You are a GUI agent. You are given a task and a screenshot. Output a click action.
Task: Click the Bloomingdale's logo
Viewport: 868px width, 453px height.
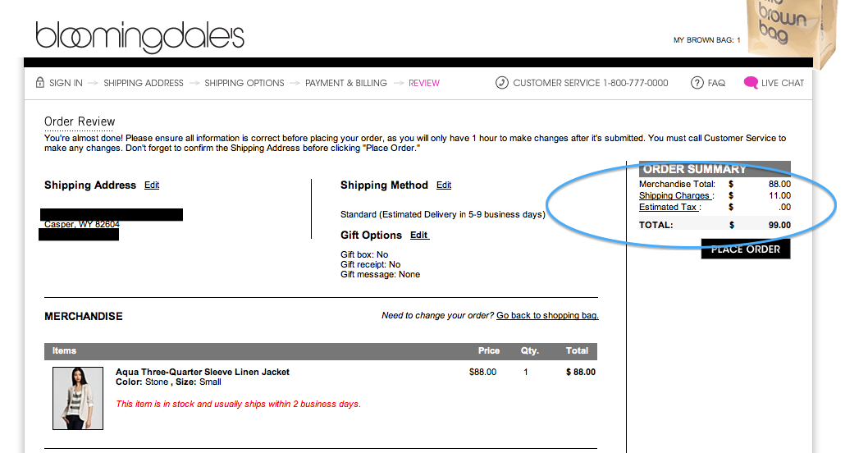click(139, 37)
